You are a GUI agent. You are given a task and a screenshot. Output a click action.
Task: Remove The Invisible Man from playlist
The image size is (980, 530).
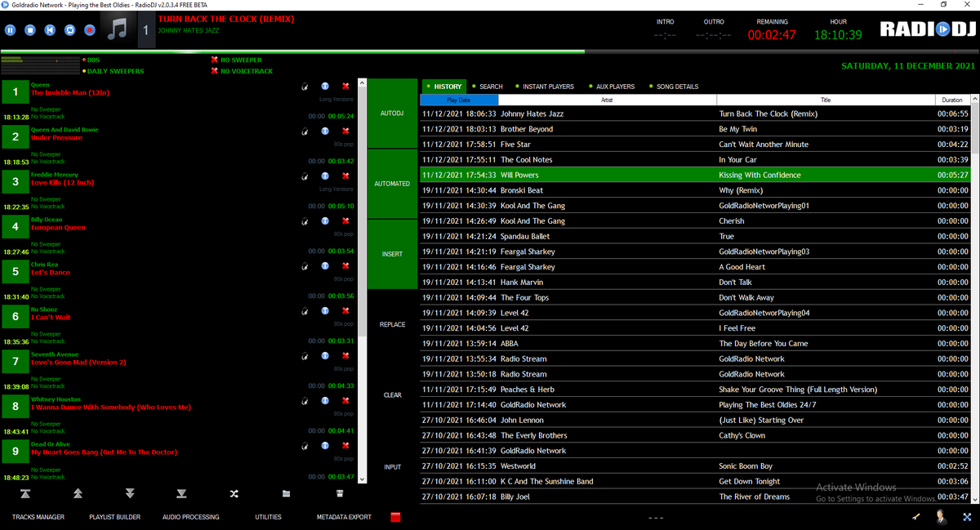pyautogui.click(x=345, y=86)
